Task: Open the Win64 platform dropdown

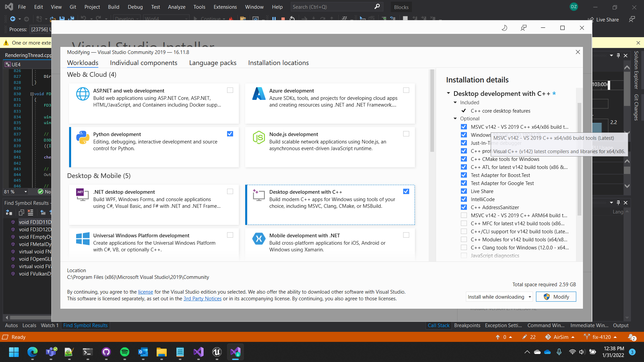Action: tap(166, 19)
